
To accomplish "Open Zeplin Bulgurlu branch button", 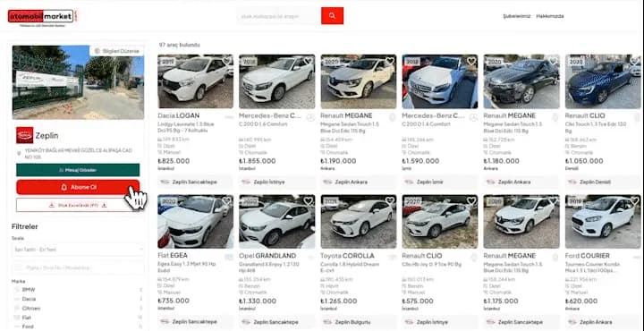I will pyautogui.click(x=358, y=321).
